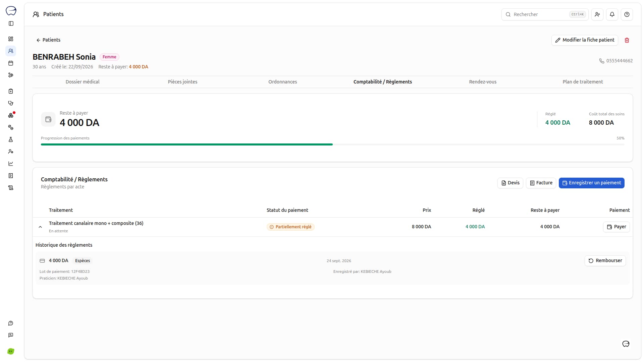644x362 pixels.
Task: Click Enregistrer un paiement button
Action: pos(592,183)
